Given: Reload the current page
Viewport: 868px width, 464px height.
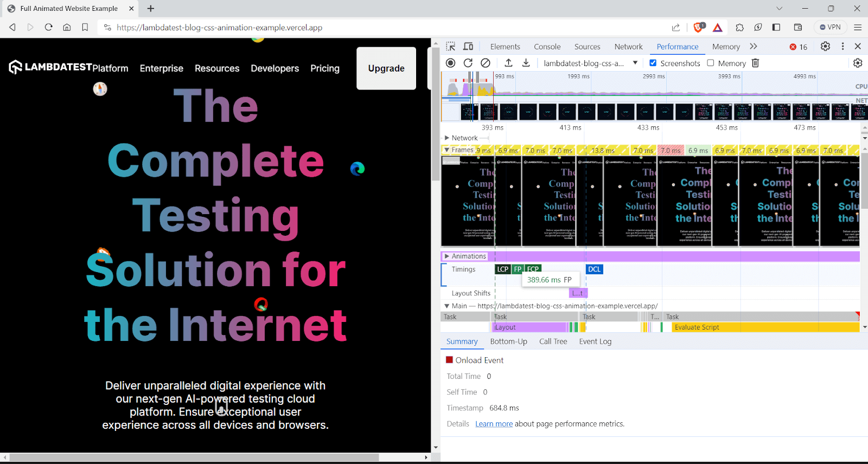Looking at the screenshot, I should pos(48,27).
